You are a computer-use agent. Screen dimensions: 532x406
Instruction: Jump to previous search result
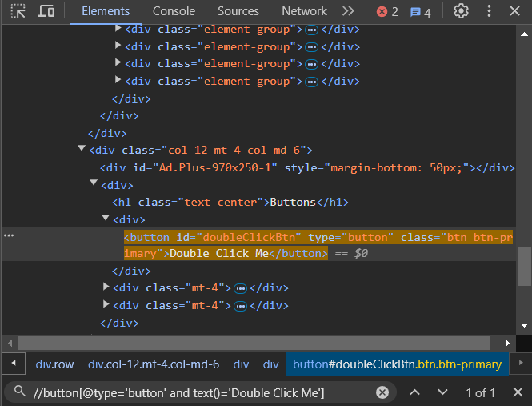click(x=414, y=392)
